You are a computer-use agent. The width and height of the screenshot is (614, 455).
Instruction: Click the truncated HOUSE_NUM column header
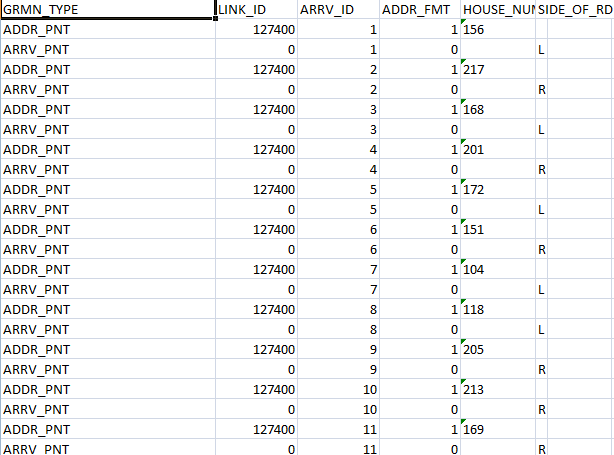(497, 9)
